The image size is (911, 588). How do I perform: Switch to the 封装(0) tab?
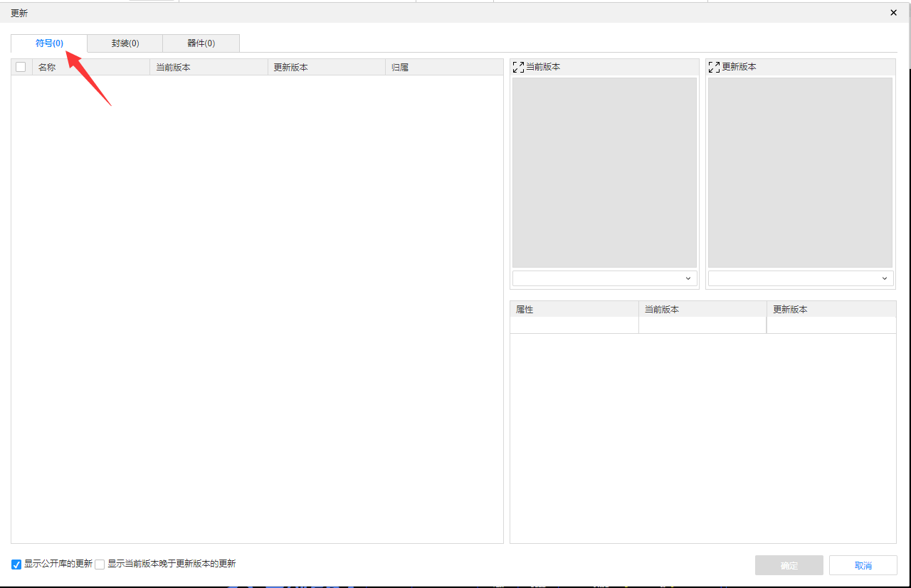coord(125,43)
